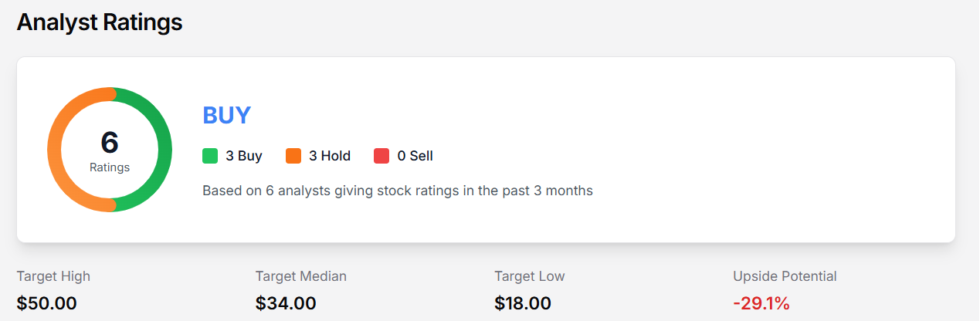Click the orange Hold segment of donut
This screenshot has width=980, height=321.
click(x=54, y=150)
